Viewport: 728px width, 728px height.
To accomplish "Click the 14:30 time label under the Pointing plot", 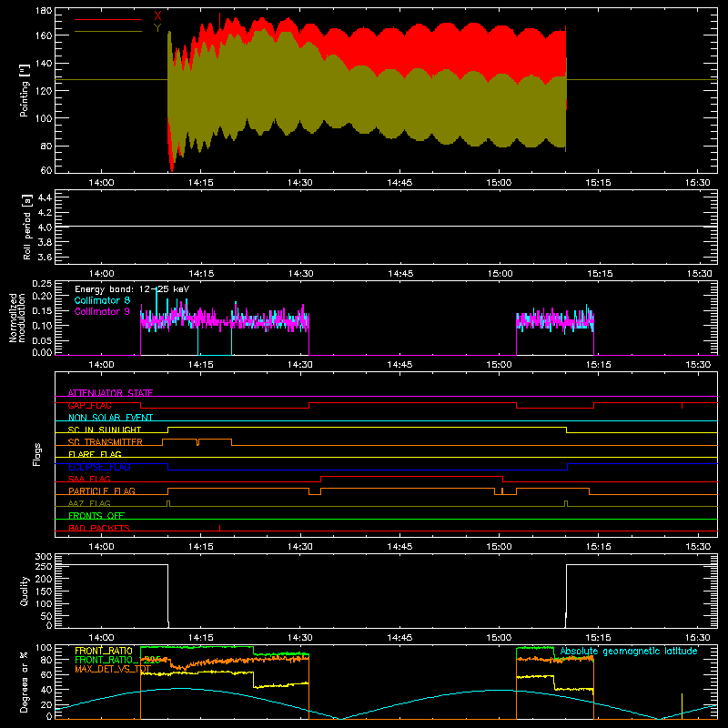I will pyautogui.click(x=300, y=183).
